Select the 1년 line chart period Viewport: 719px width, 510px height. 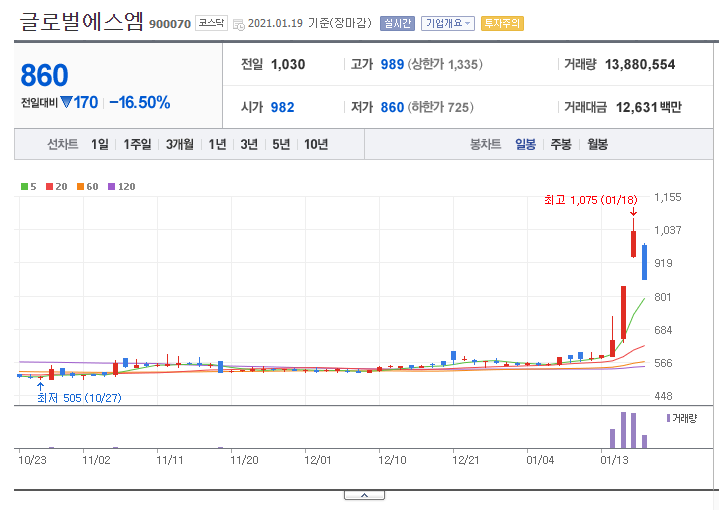click(217, 144)
